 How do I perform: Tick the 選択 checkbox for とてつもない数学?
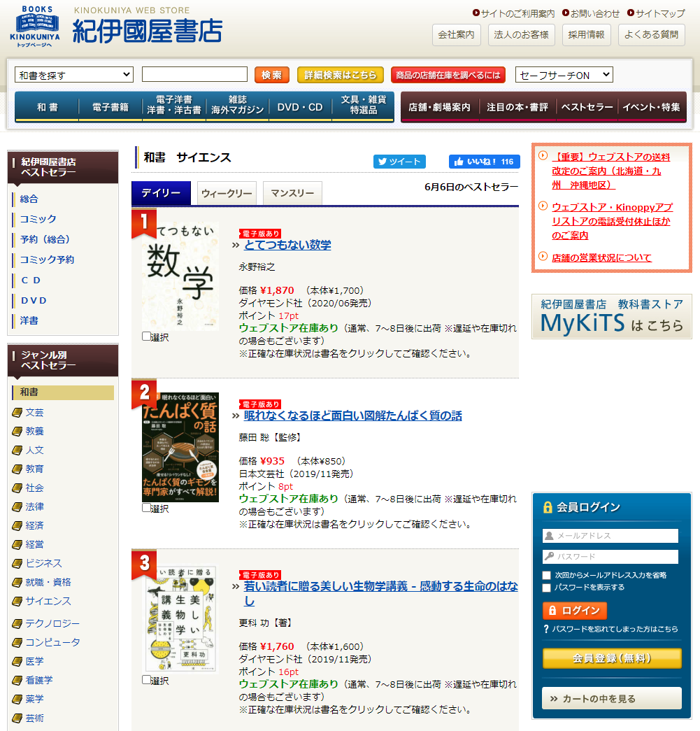(146, 336)
